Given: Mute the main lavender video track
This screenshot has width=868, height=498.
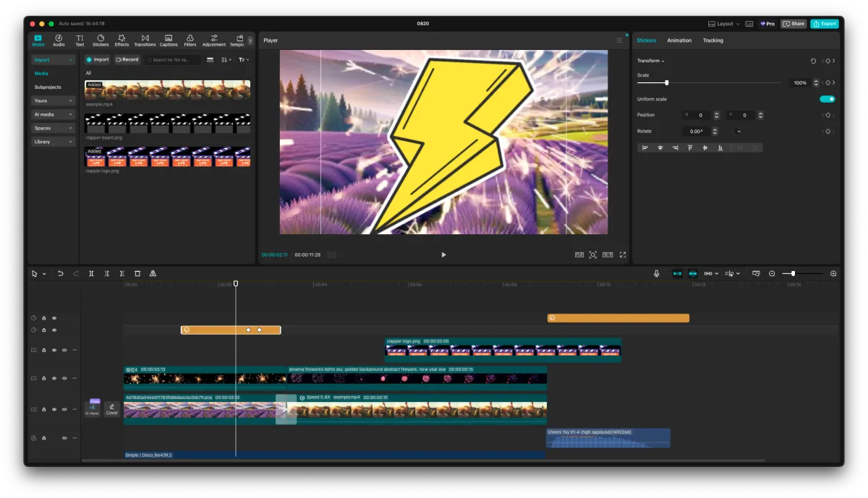Looking at the screenshot, I should 64,409.
